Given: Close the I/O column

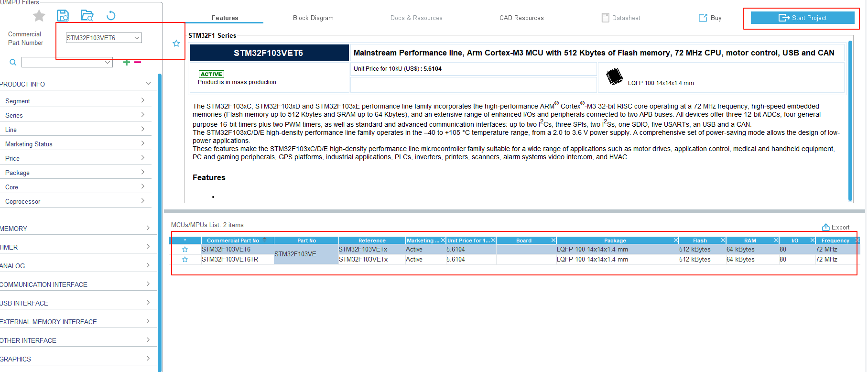Looking at the screenshot, I should click(813, 241).
